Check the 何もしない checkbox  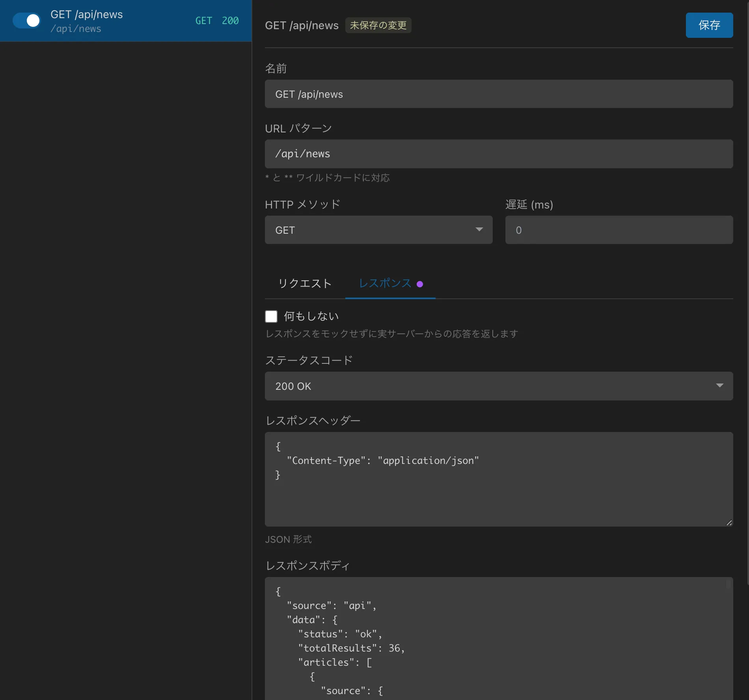point(271,316)
